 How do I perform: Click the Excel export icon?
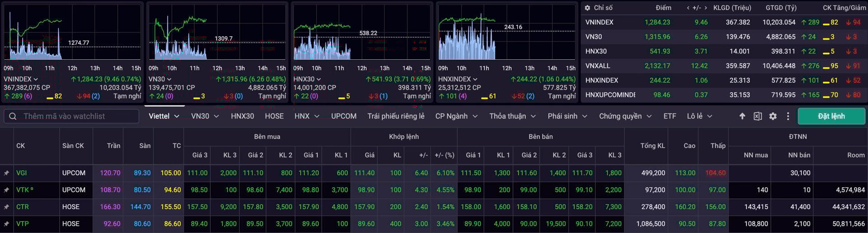coord(758,116)
